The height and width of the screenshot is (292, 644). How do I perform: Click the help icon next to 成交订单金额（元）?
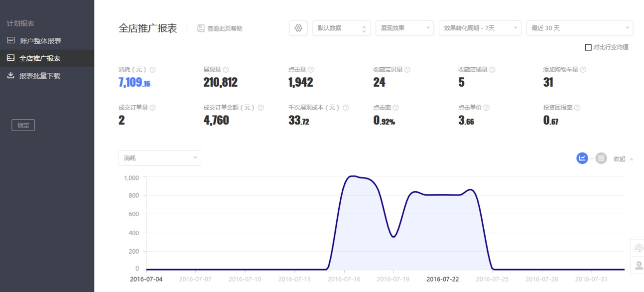[x=260, y=108]
